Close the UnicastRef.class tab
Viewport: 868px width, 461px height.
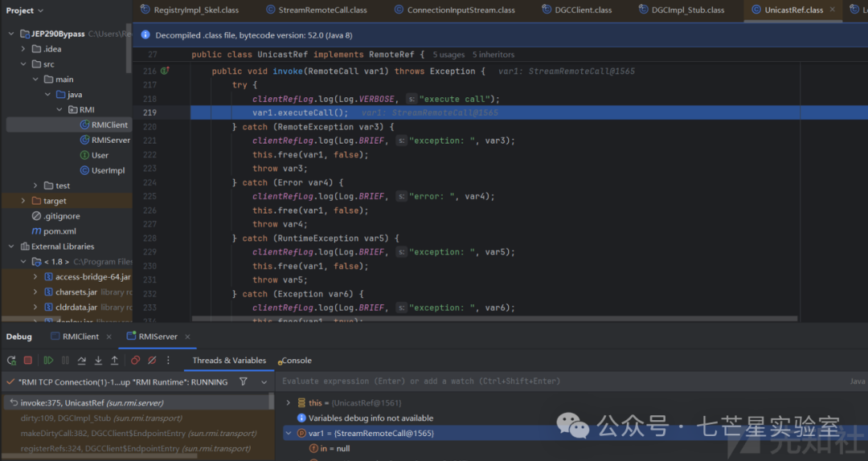tap(832, 10)
